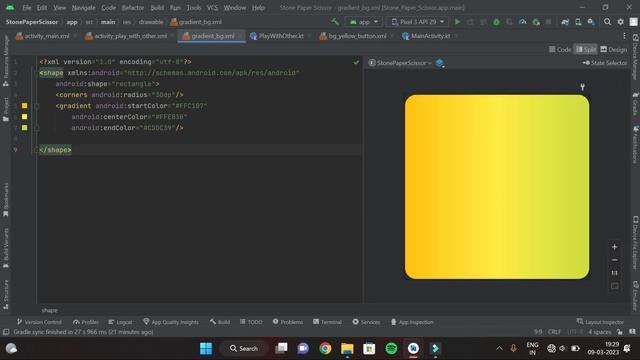The image size is (640, 360).
Task: Switch editor to Design view
Action: click(613, 49)
